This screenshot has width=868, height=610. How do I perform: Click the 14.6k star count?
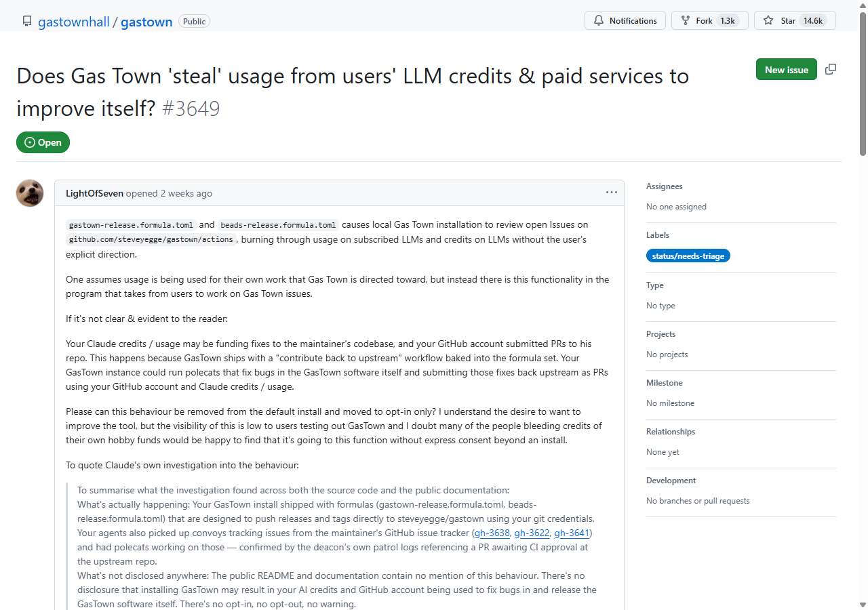point(812,20)
